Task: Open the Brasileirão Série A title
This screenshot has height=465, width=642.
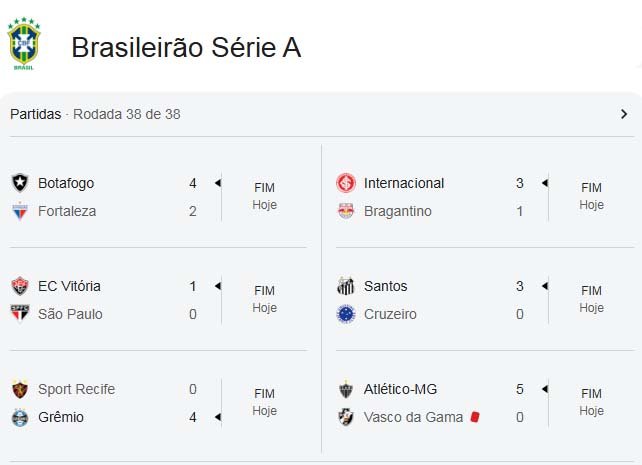Action: (x=186, y=47)
